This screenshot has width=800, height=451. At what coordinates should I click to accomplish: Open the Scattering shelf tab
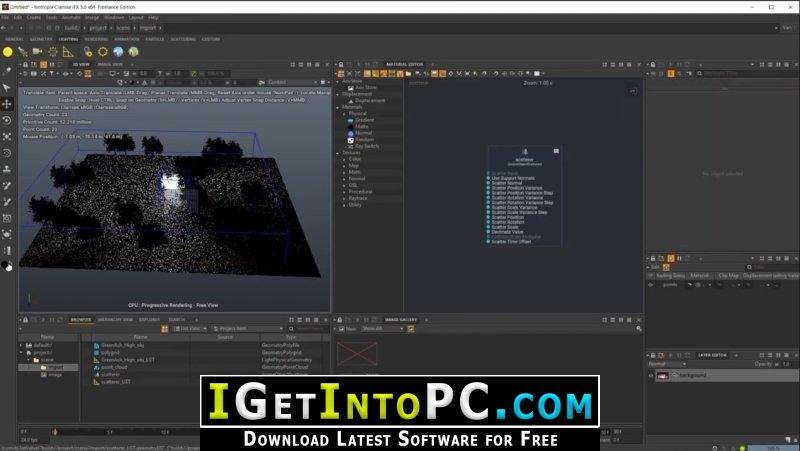click(x=183, y=39)
